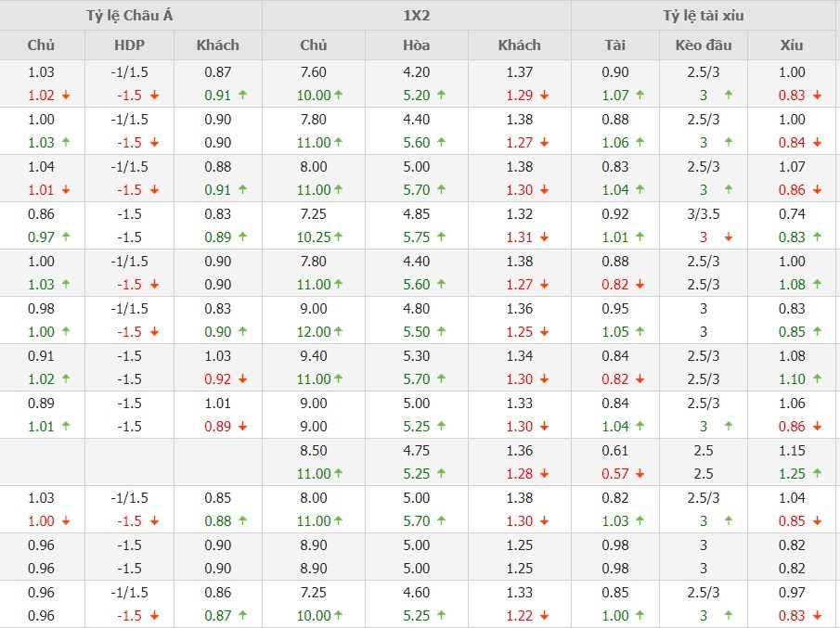Click the green up arrow beside 5.75

(x=441, y=237)
